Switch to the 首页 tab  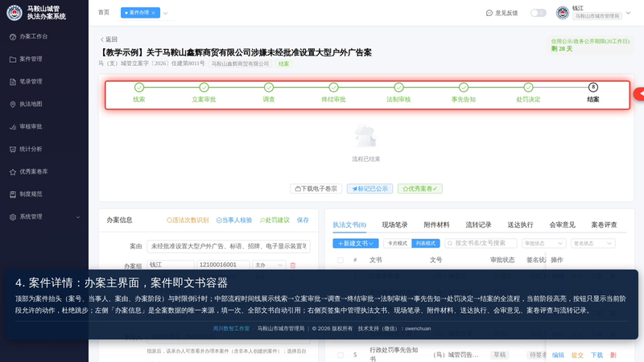[x=104, y=12]
